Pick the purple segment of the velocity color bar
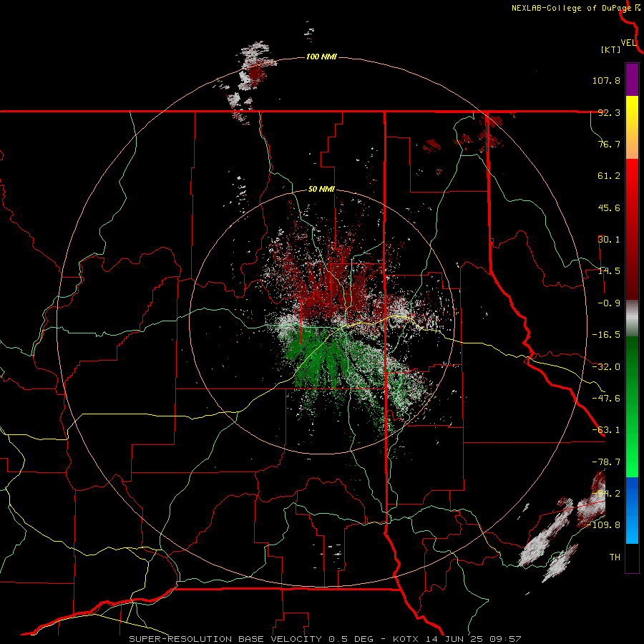The width and height of the screenshot is (644, 644). pyautogui.click(x=632, y=79)
